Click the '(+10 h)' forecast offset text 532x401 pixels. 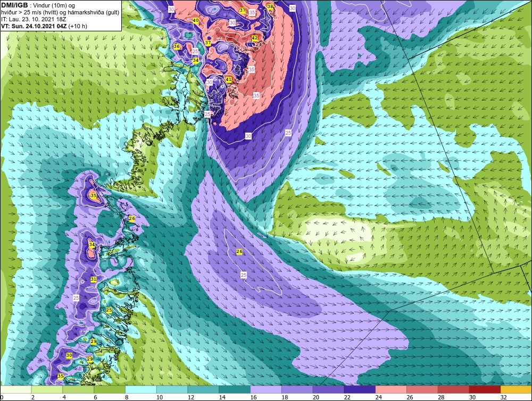(x=78, y=26)
